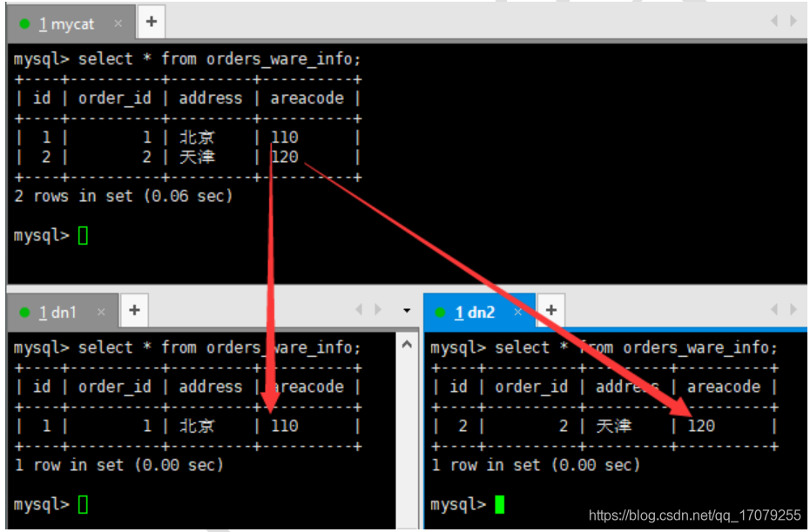Focus the mycat terminal at mysql prompt
The height and width of the screenshot is (532, 810).
coord(83,235)
